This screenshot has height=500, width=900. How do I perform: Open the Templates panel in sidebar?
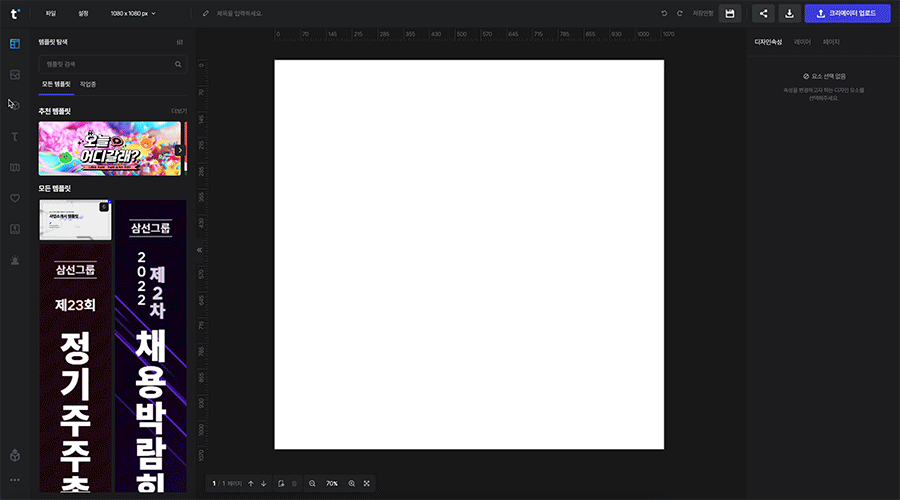tap(14, 44)
